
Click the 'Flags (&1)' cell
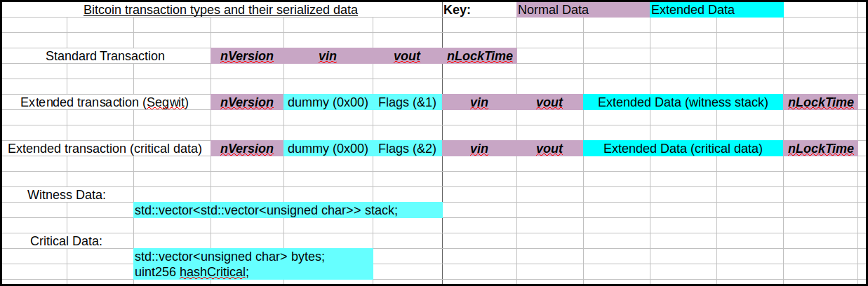[407, 102]
